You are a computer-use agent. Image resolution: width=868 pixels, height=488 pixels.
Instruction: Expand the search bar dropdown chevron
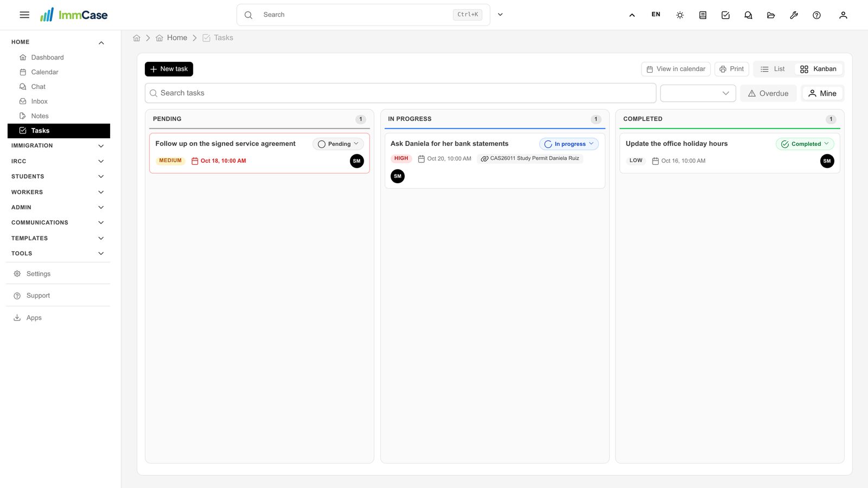[500, 15]
